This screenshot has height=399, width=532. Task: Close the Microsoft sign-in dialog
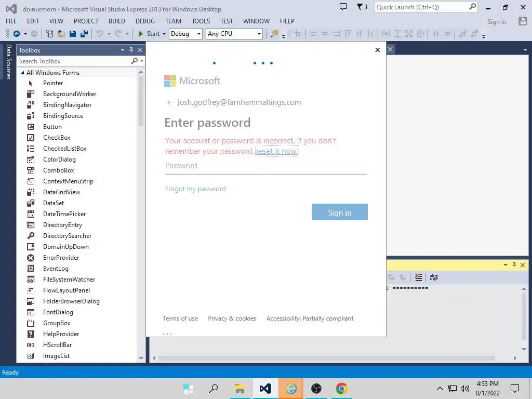[378, 50]
